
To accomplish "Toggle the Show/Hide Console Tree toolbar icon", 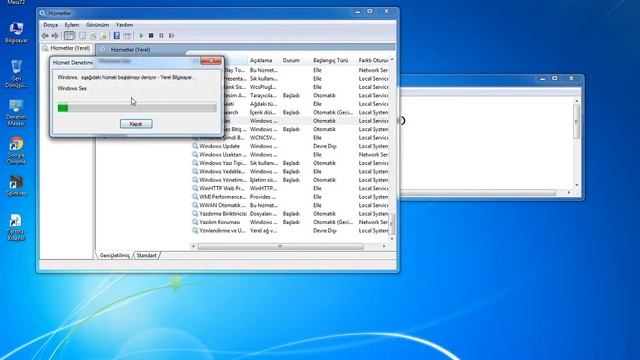I will pyautogui.click(x=69, y=36).
